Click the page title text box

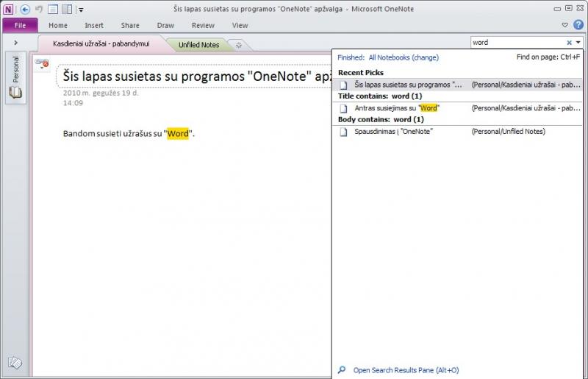[x=194, y=77]
